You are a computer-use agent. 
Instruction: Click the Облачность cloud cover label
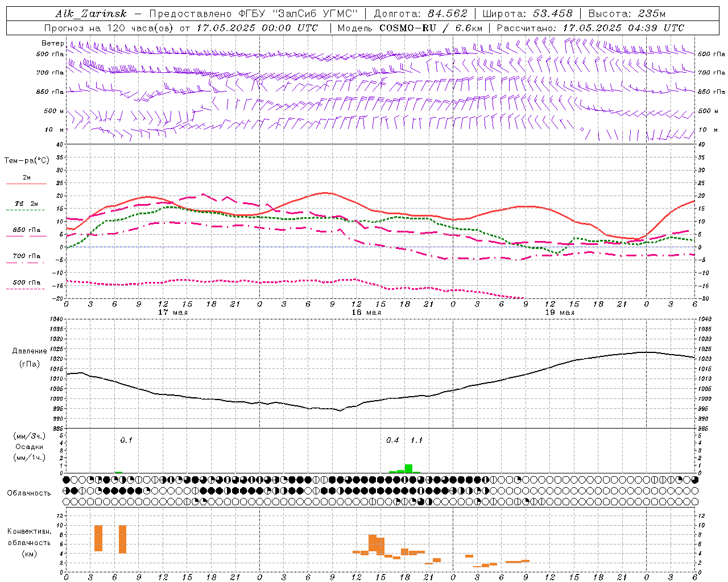coord(29,493)
